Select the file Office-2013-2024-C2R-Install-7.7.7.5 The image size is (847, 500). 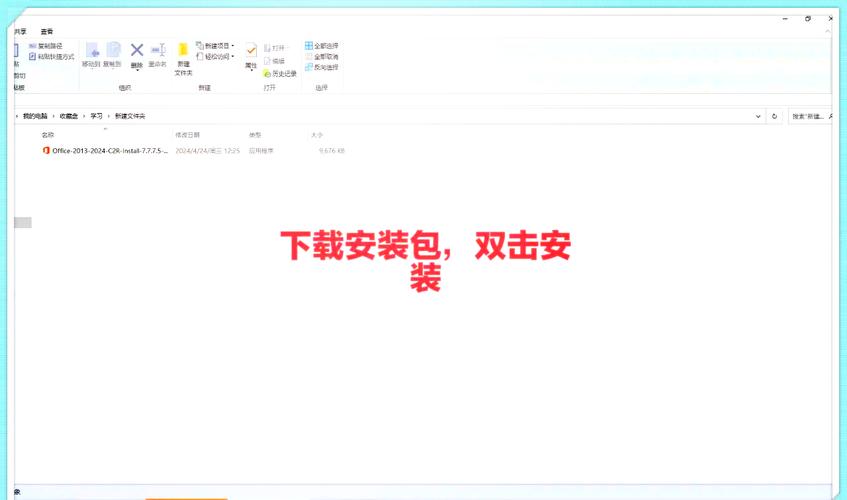(x=110, y=151)
